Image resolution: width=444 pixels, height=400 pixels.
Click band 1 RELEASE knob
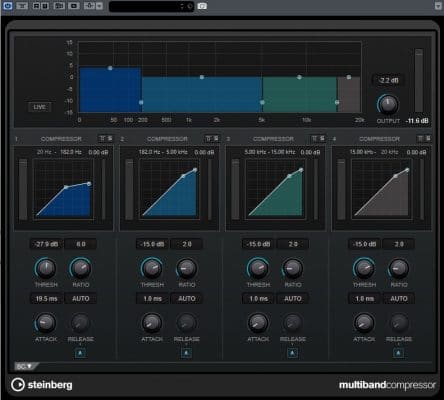coord(81,323)
